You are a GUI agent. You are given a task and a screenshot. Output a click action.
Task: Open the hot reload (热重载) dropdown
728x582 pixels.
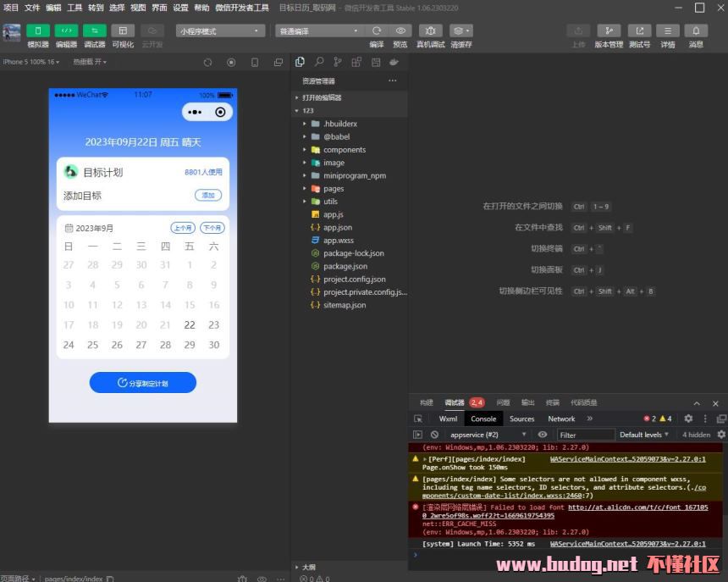(x=90, y=62)
